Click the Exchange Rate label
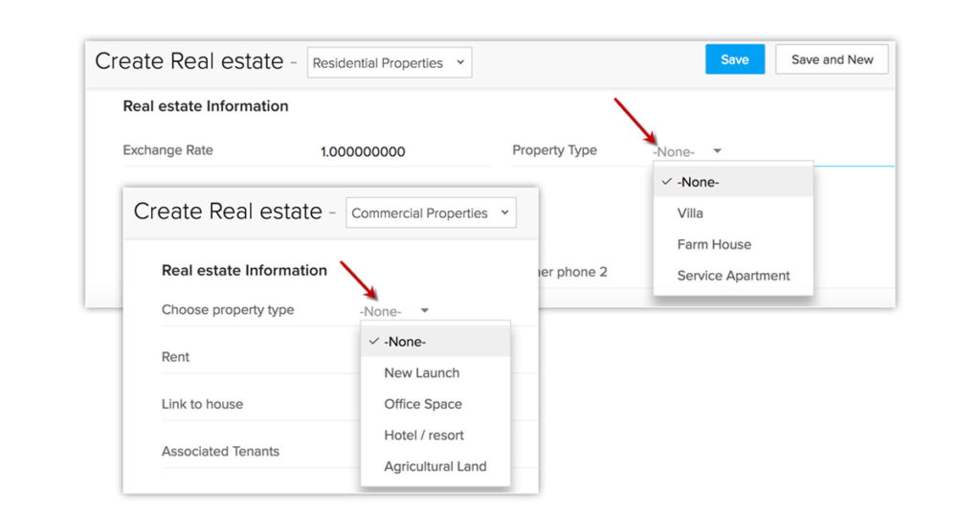 click(x=167, y=150)
